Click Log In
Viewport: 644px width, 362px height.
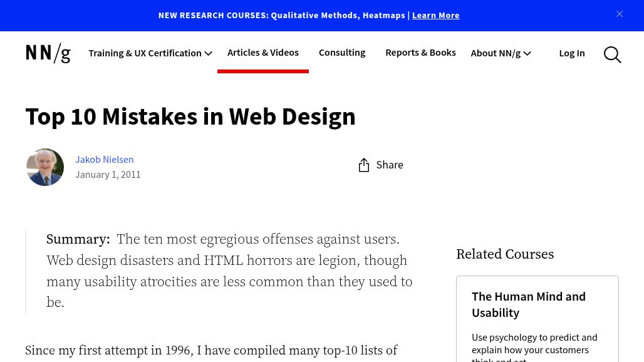tap(571, 53)
